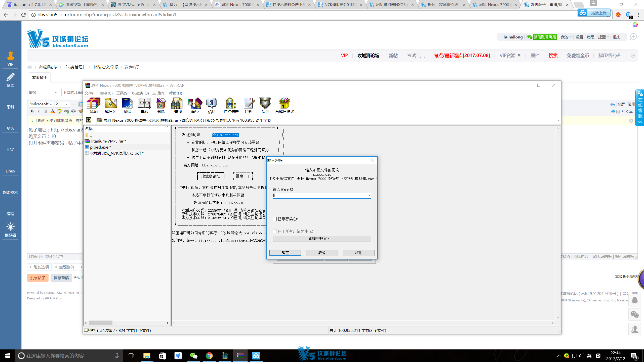Click the up-one-level folder icon in WinRAR
The image size is (644, 362).
[89, 120]
